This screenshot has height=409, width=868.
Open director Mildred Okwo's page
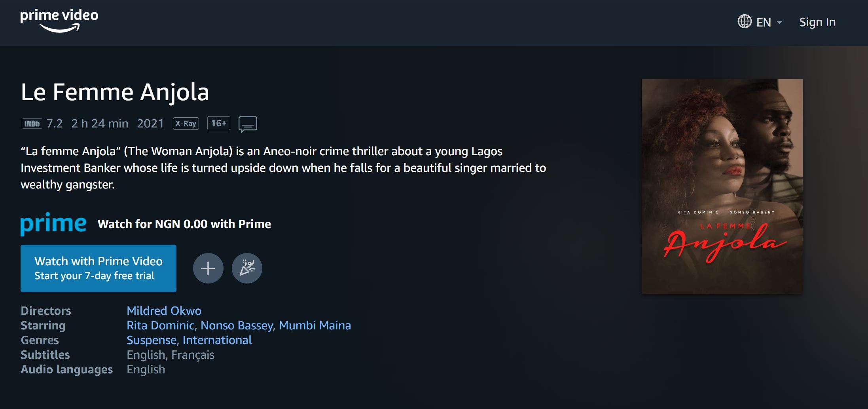click(164, 311)
